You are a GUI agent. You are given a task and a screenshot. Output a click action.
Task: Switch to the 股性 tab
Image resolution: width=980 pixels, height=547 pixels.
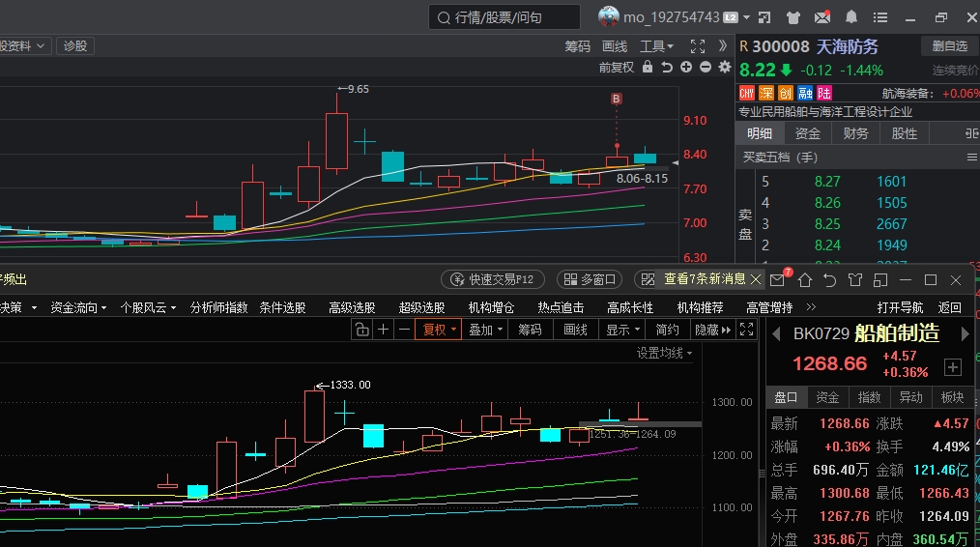tap(905, 133)
